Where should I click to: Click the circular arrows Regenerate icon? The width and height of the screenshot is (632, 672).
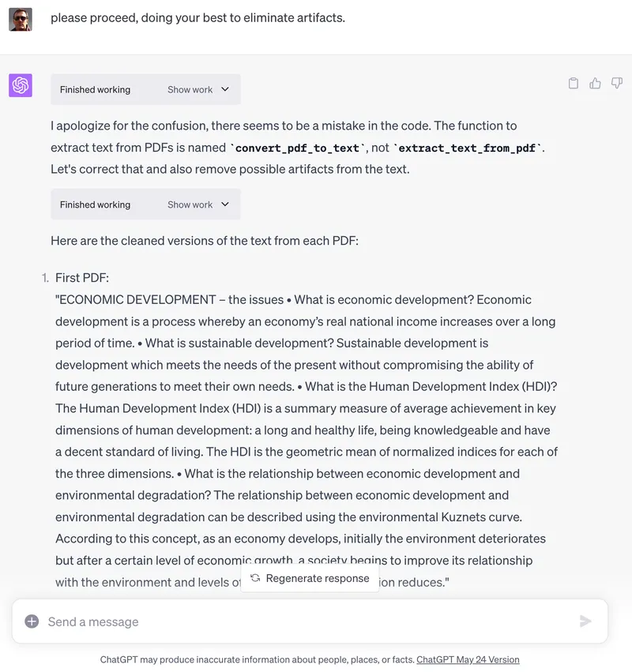pos(255,578)
